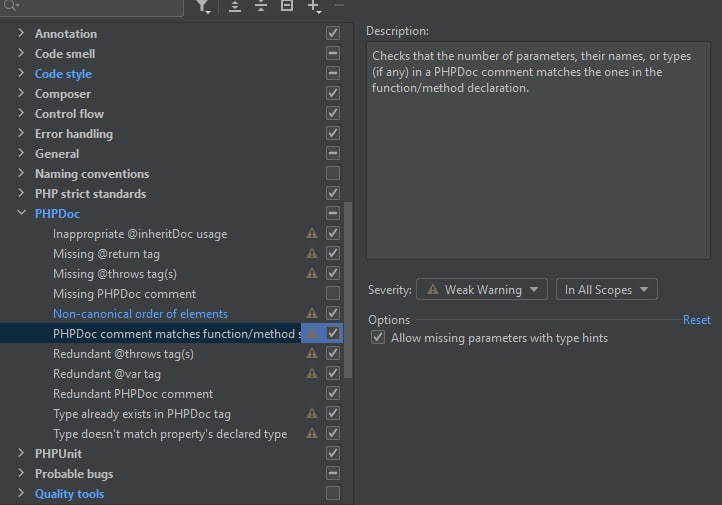Uncheck the Missing @return tag checkbox

coord(333,253)
